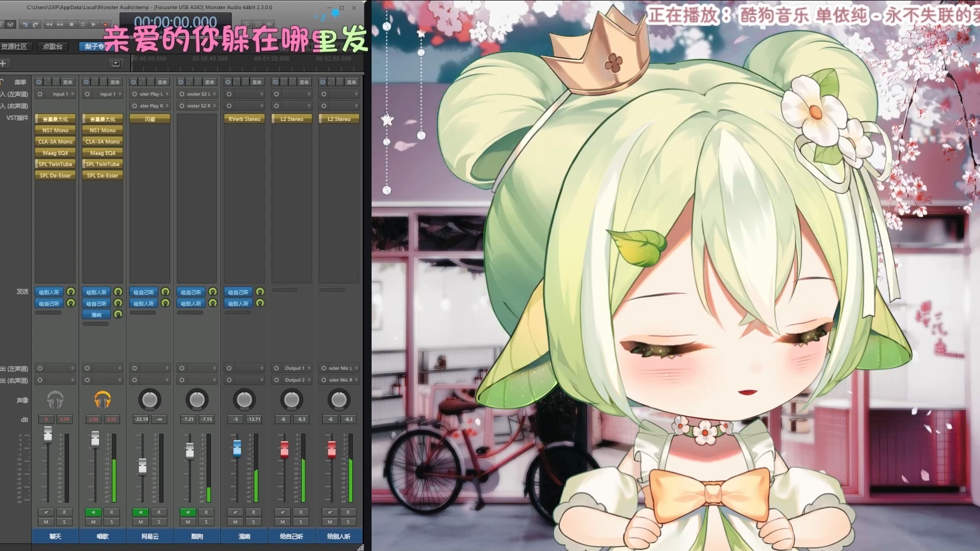The image size is (980, 551).
Task: Click the pan knob on the 酷狗 channel
Action: 197,400
